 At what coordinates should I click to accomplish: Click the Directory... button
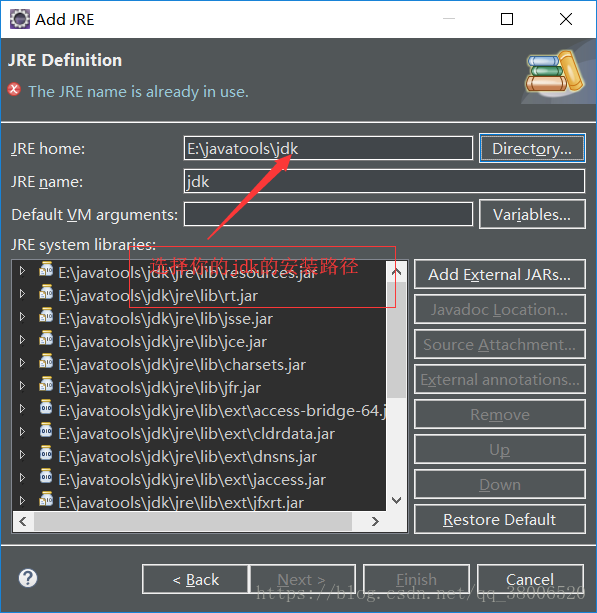tap(532, 148)
